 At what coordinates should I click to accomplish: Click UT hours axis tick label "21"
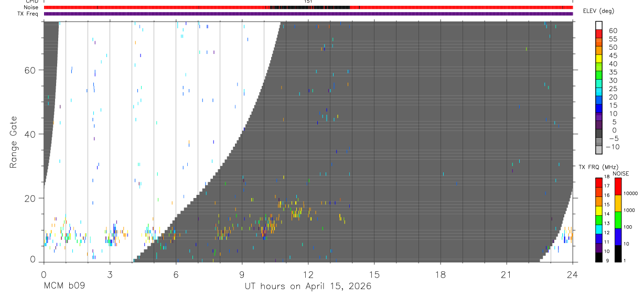tap(507, 274)
